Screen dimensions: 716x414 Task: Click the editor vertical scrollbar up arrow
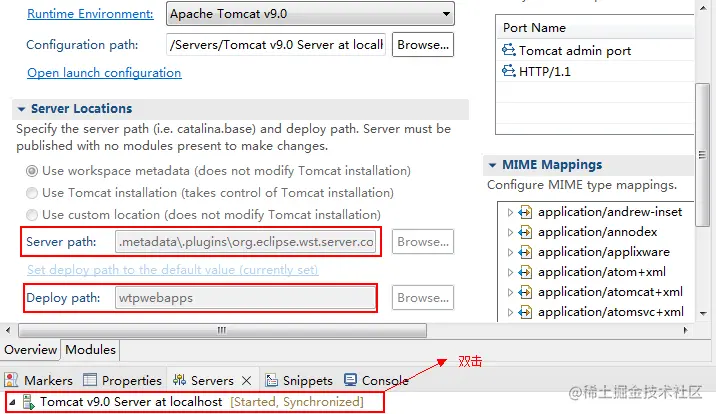coord(703,8)
